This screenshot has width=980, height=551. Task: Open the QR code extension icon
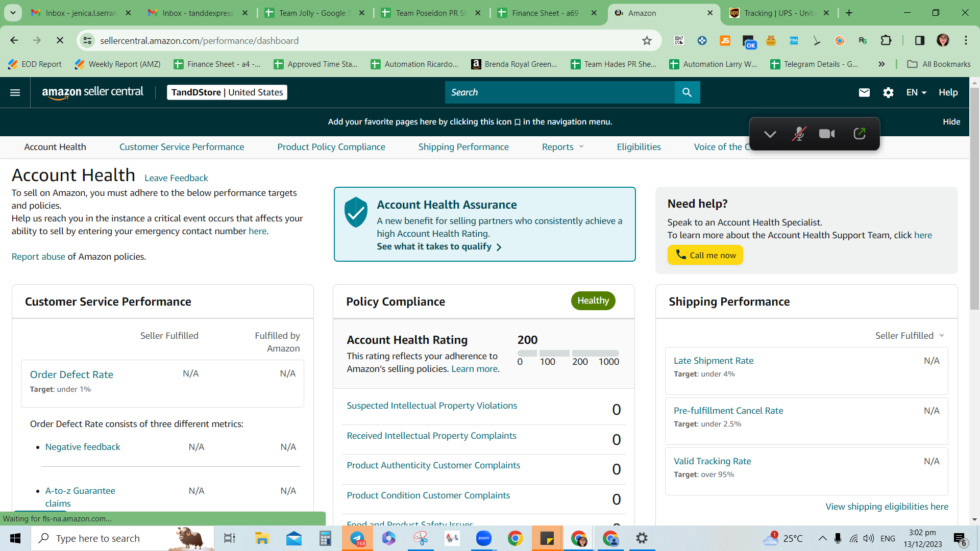679,40
